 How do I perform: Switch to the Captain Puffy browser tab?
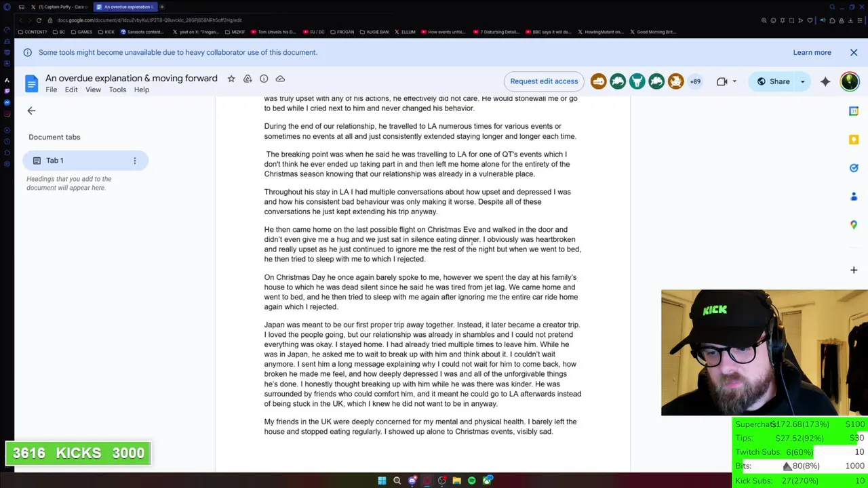(x=61, y=7)
